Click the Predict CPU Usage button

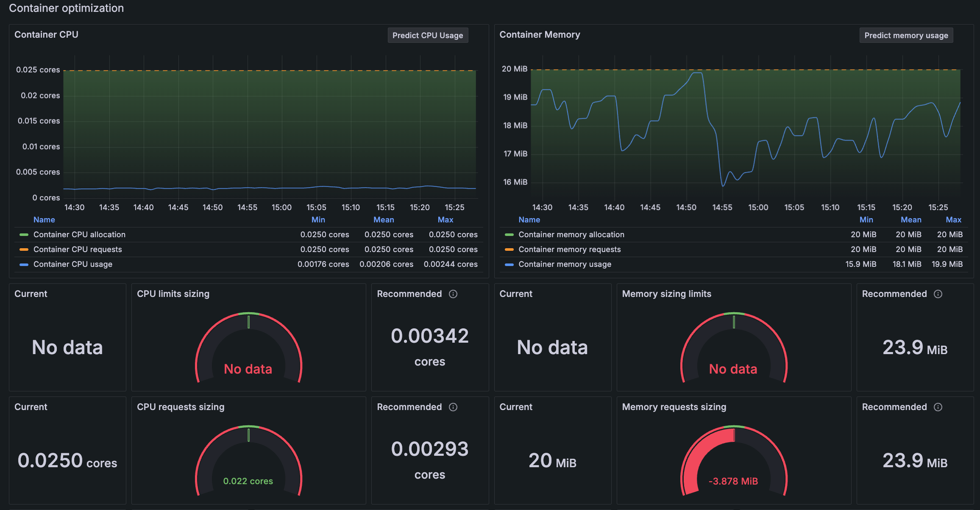click(x=428, y=35)
